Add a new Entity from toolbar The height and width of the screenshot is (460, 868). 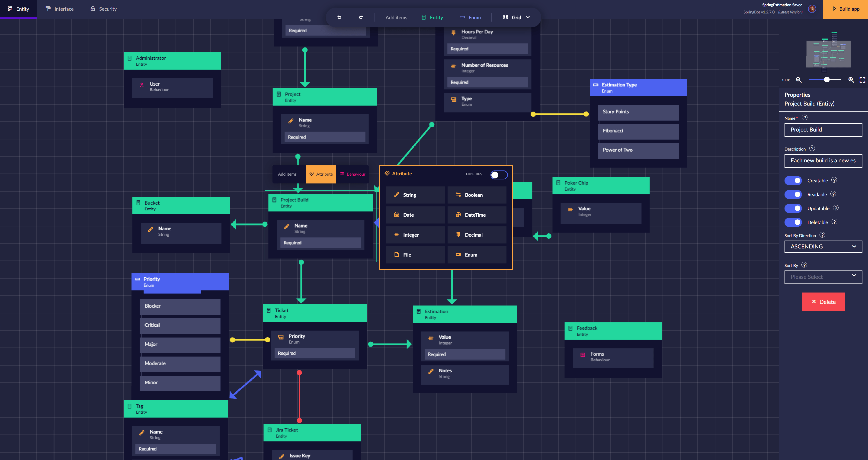(x=432, y=17)
